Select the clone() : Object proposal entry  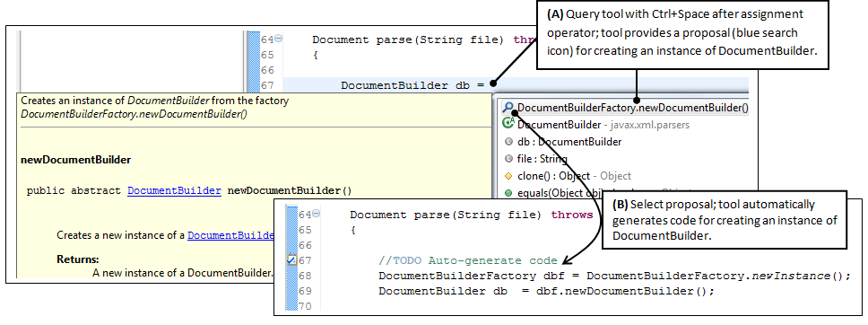click(574, 176)
